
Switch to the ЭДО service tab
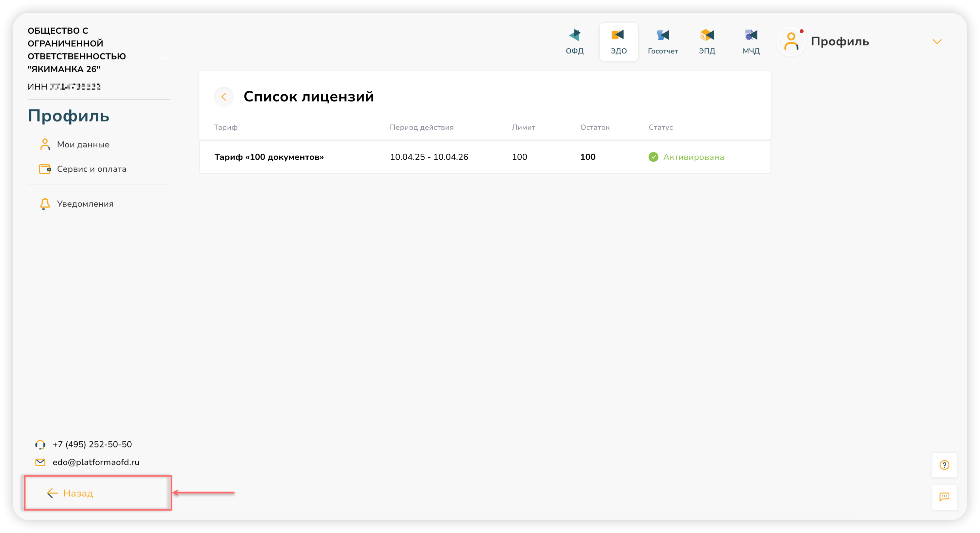619,41
